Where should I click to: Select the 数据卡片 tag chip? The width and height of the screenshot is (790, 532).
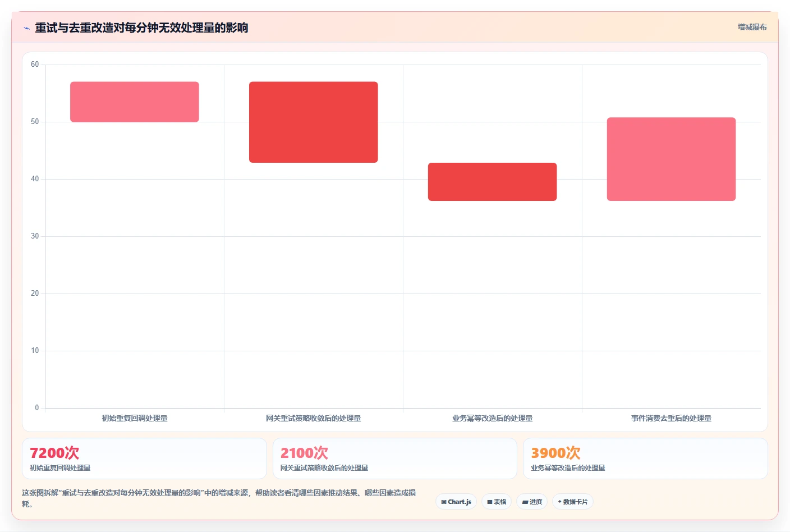[x=573, y=502]
